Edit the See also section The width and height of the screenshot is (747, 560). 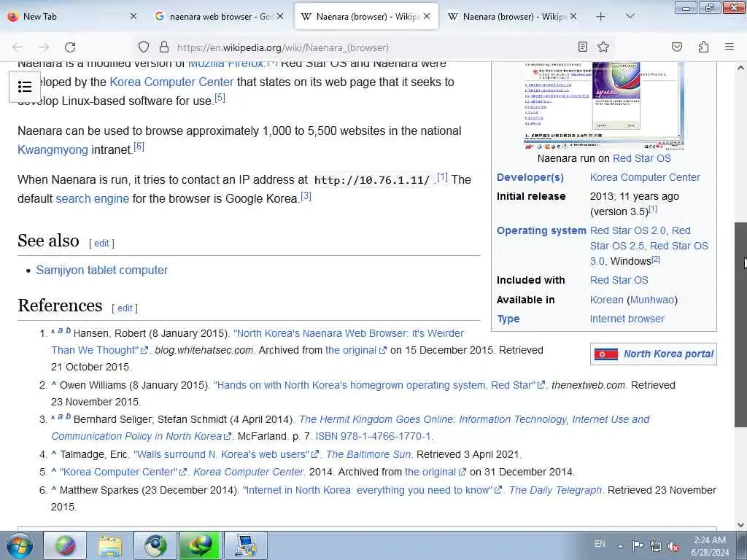pos(101,244)
